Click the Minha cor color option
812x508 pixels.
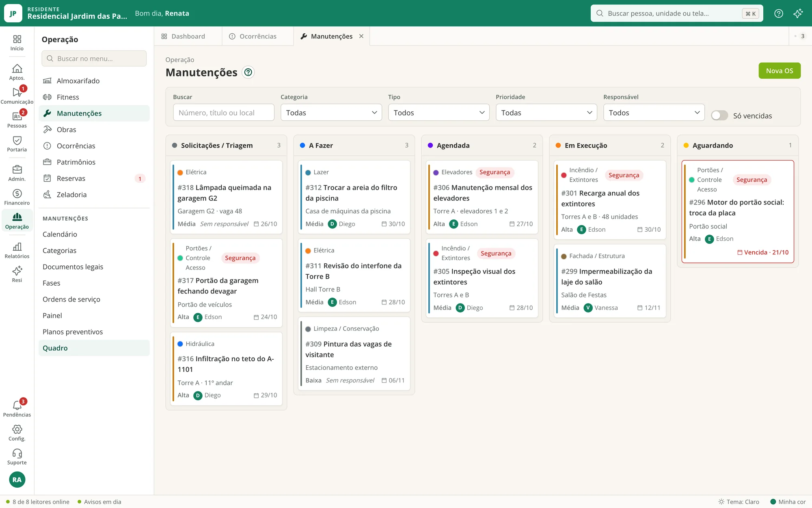click(x=788, y=502)
